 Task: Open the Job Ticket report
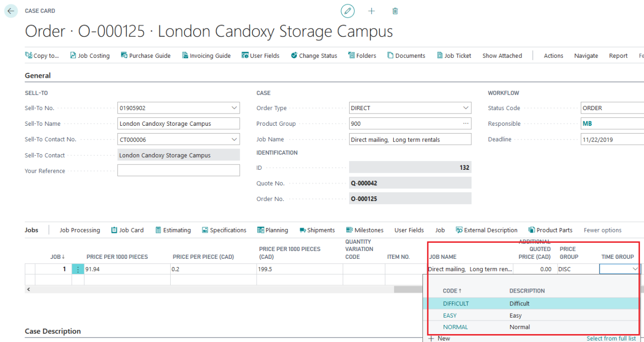[454, 56]
